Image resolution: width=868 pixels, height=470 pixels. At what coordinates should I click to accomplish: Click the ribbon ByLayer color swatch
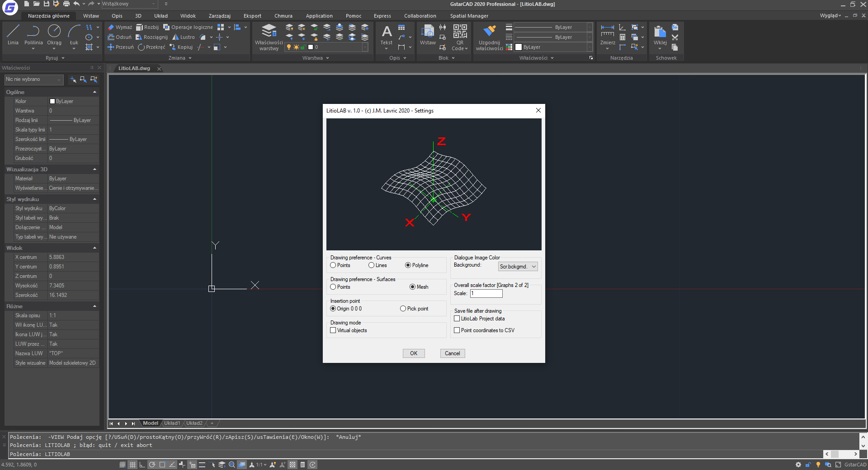(x=519, y=47)
